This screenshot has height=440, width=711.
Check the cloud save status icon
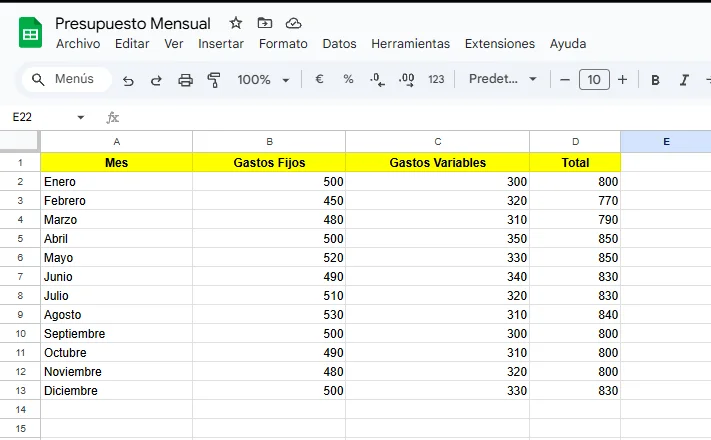point(293,23)
